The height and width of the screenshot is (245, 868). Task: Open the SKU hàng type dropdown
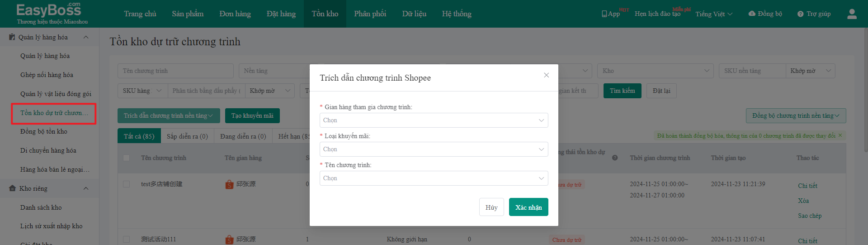pos(142,91)
